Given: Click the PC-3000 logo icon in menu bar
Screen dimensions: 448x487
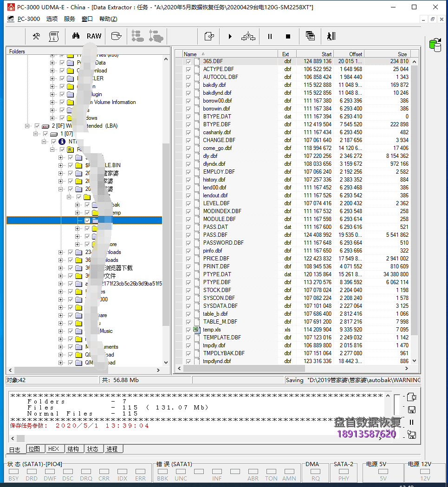Looking at the screenshot, I should (x=11, y=19).
